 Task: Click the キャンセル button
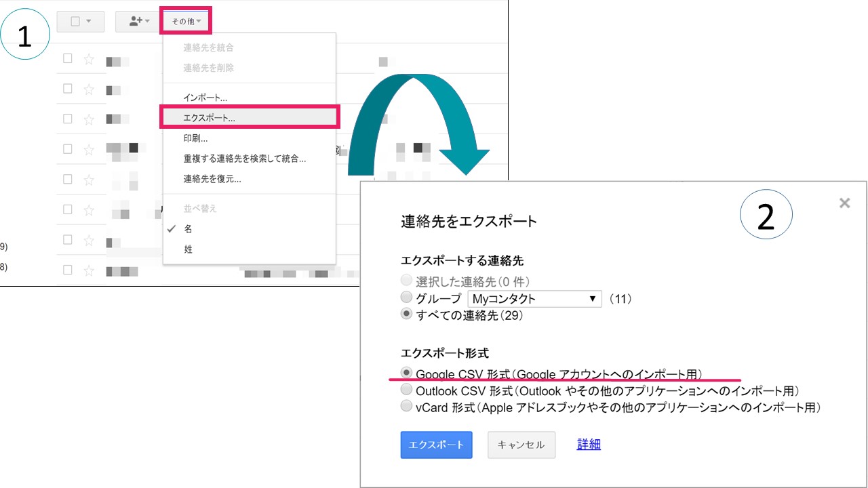pyautogui.click(x=521, y=445)
